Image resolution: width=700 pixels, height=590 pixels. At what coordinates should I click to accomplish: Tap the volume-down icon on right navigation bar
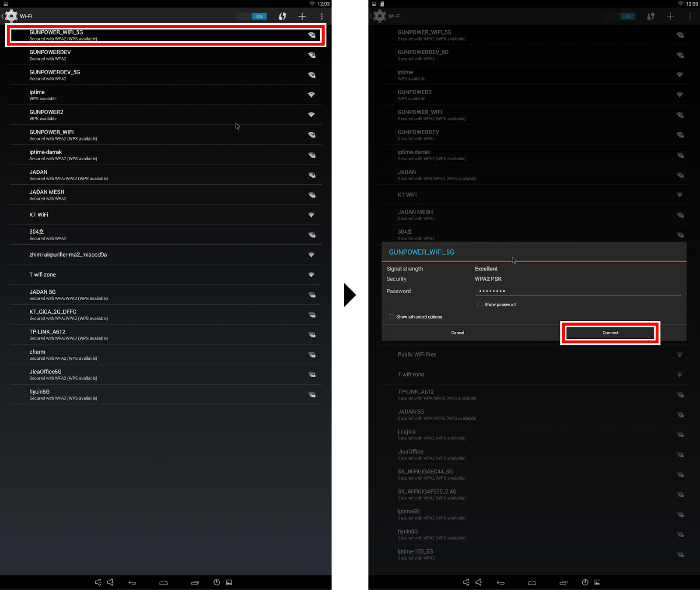(x=466, y=582)
